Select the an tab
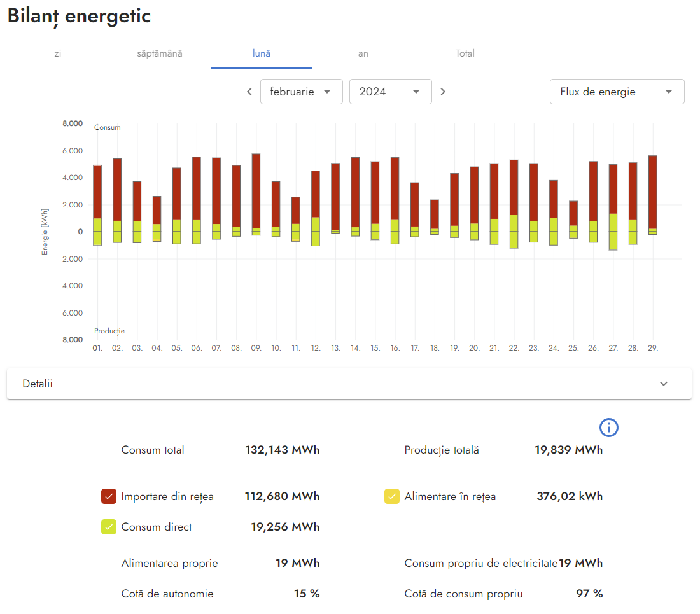This screenshot has height=614, width=700. (363, 53)
